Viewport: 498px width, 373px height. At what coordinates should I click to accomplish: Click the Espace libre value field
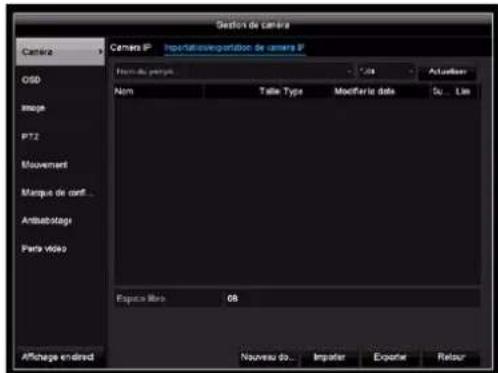click(x=352, y=298)
